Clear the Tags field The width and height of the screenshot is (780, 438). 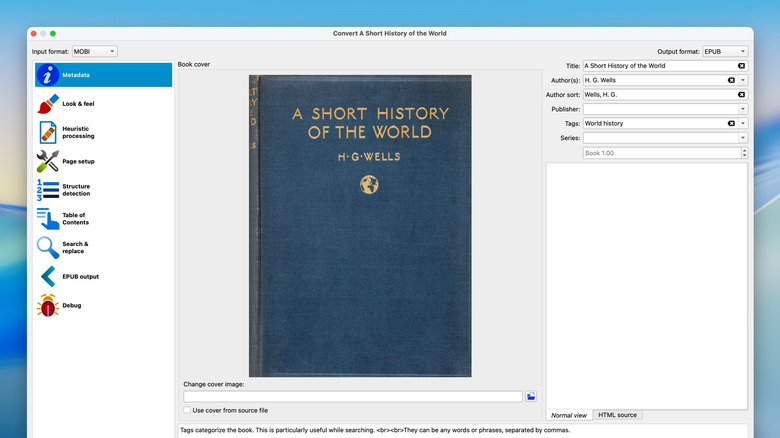[731, 124]
